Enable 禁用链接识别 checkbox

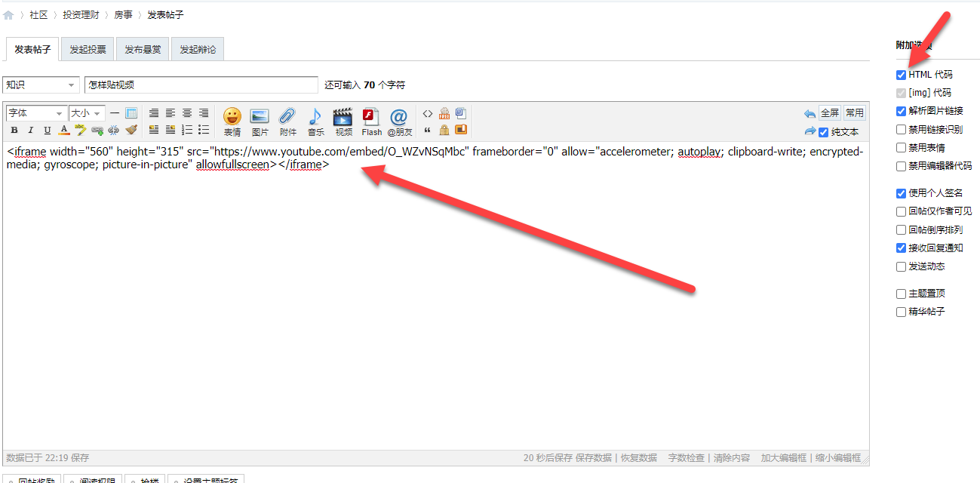[x=901, y=129]
